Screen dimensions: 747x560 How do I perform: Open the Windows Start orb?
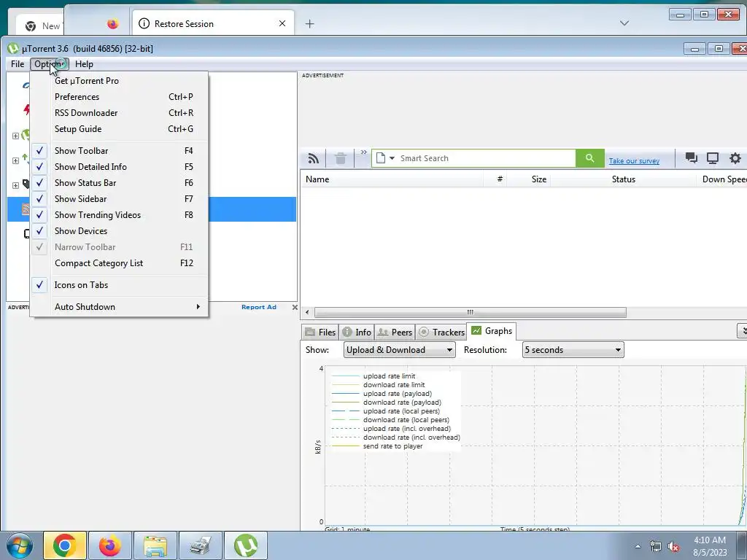pyautogui.click(x=20, y=545)
